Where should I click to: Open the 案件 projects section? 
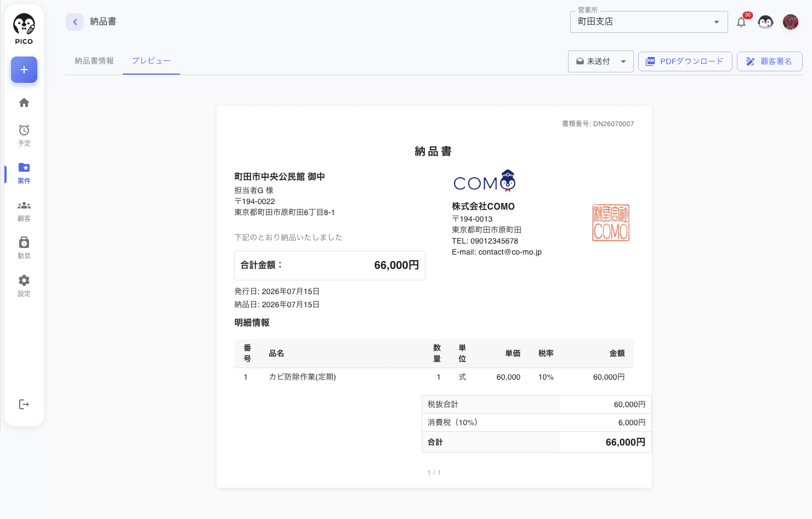pos(24,173)
